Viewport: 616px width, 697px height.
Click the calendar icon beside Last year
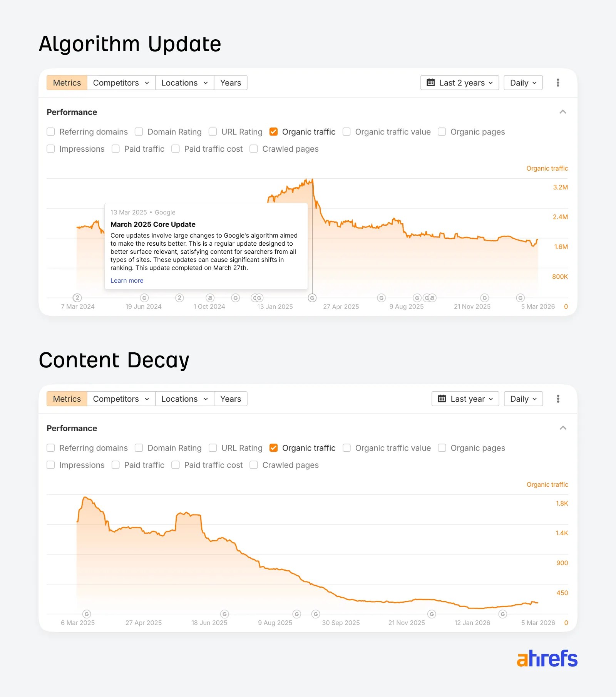442,399
